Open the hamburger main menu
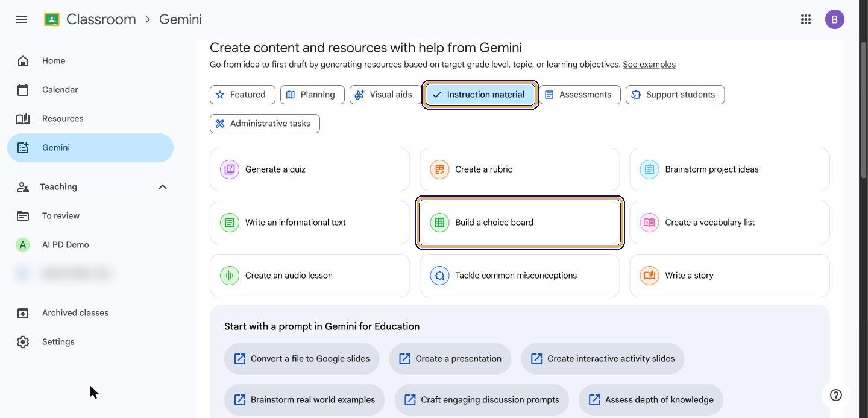The width and height of the screenshot is (868, 418). 22,19
